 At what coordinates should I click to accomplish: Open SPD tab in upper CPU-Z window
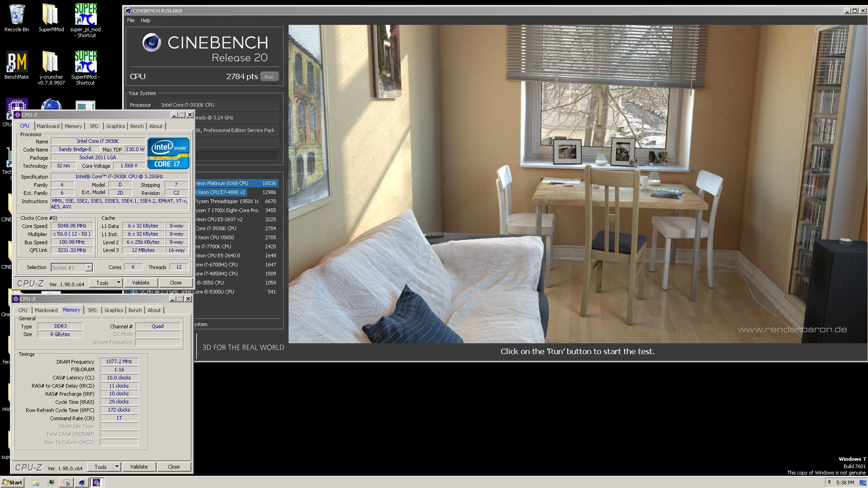click(94, 126)
